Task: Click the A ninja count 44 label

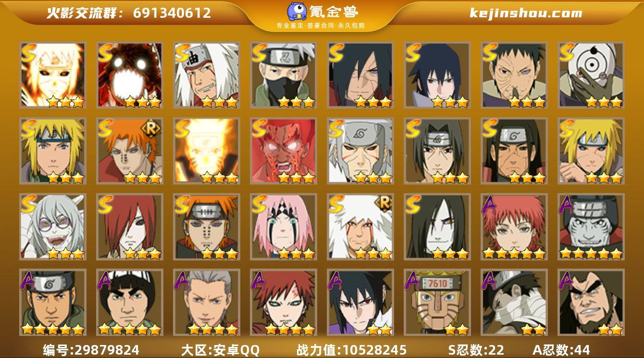Action: tap(561, 349)
